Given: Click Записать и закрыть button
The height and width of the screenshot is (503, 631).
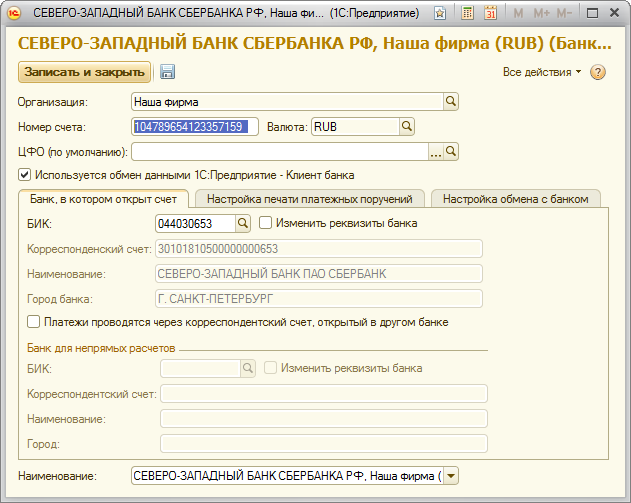Looking at the screenshot, I should click(85, 72).
